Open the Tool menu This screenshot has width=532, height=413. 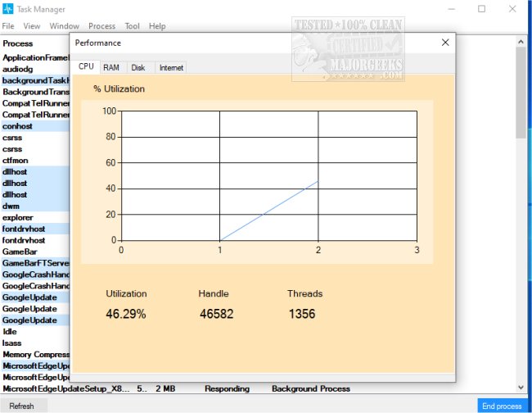click(x=132, y=26)
